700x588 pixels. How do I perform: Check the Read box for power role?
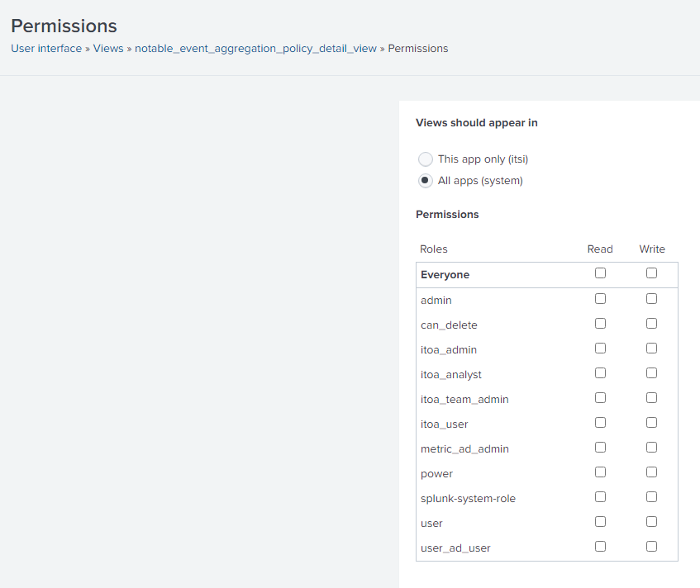coord(599,472)
